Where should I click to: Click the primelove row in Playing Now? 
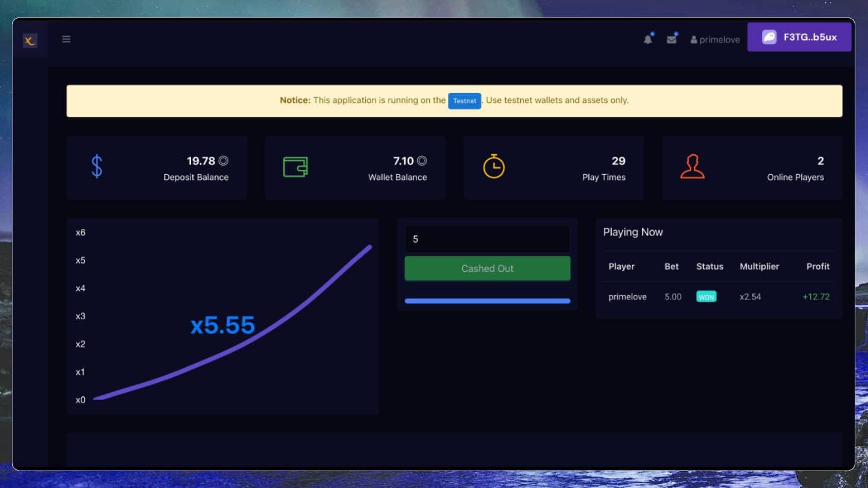click(627, 297)
